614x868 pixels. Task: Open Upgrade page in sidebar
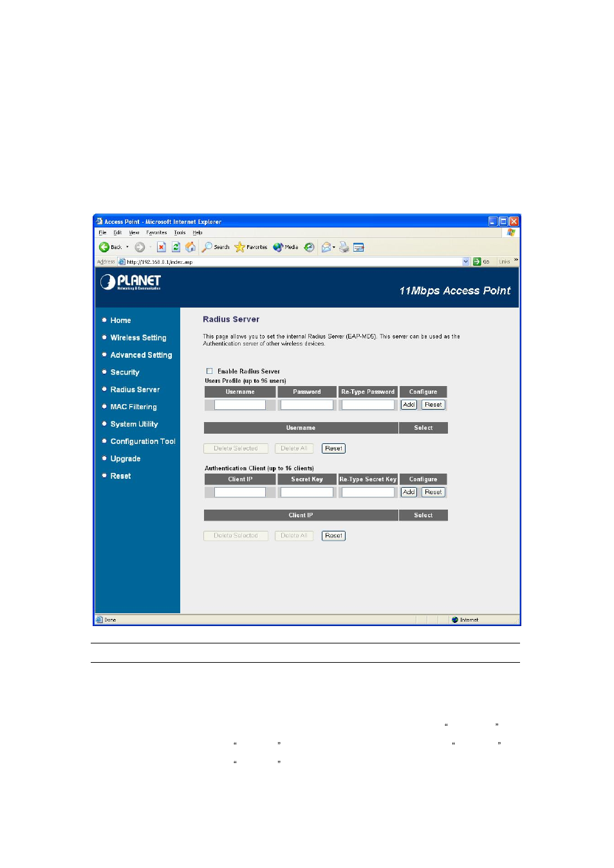tap(126, 459)
